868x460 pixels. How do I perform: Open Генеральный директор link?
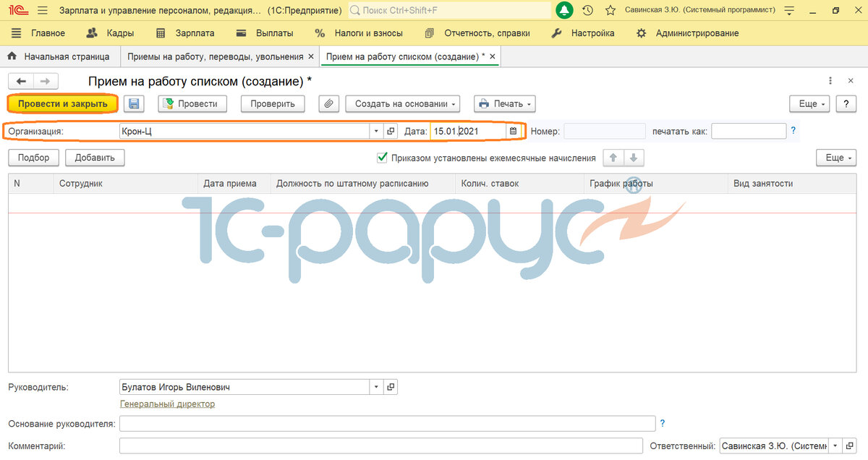click(x=167, y=404)
